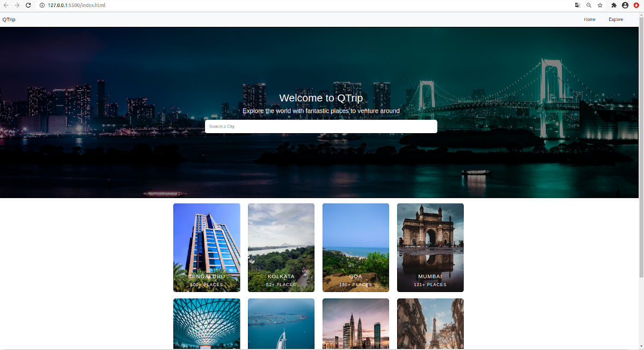Open the browser profile avatar icon

point(625,5)
